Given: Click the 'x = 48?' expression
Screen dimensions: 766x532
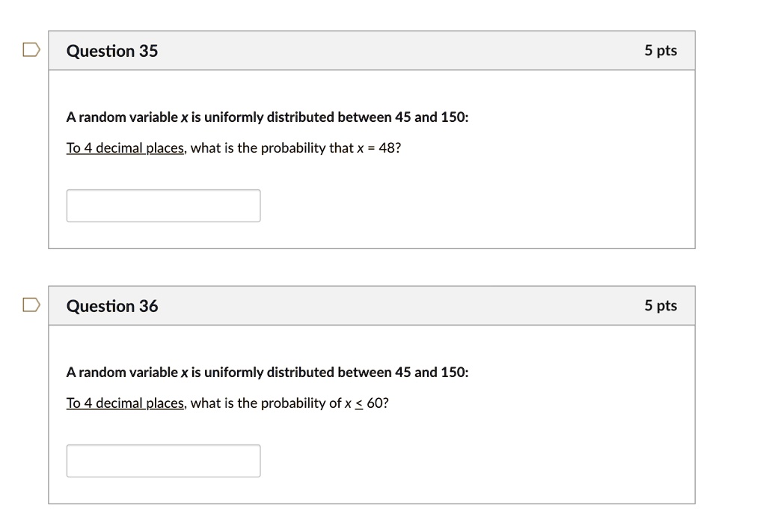Looking at the screenshot, I should click(379, 147).
